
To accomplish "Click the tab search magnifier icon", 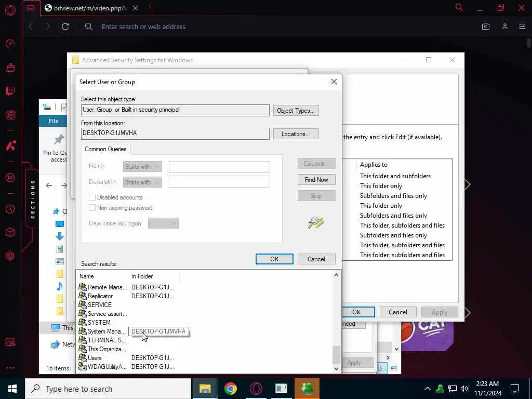I will pyautogui.click(x=459, y=7).
